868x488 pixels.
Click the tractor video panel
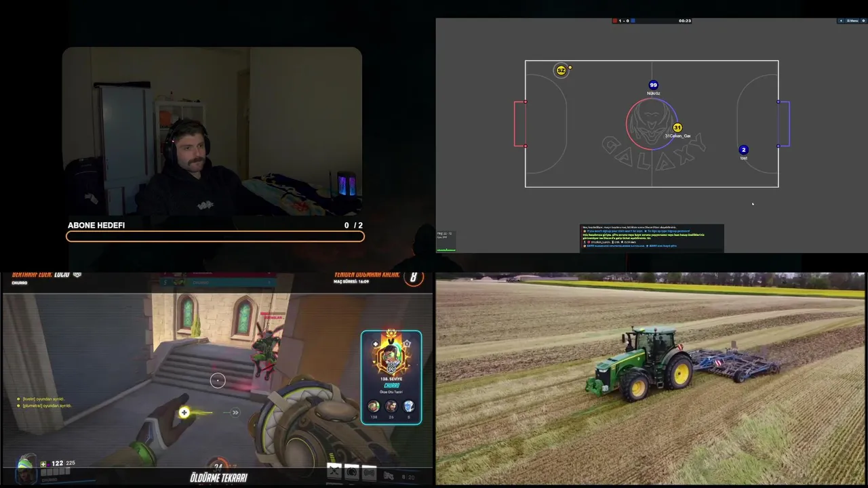(x=650, y=378)
